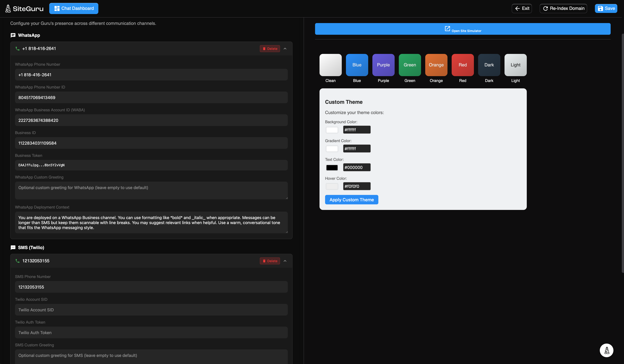Screen dimensions: 624x364
Task: Click the Background Color hex field
Action: pos(357,130)
